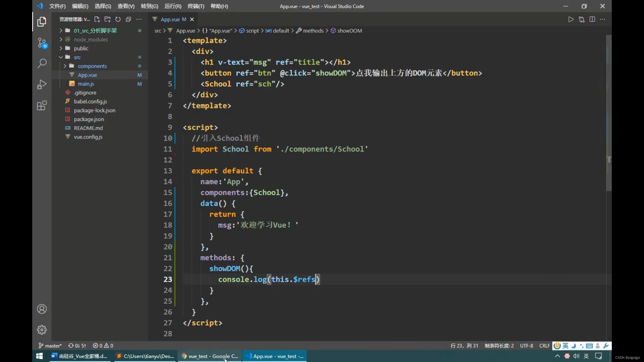Viewport: 644px width, 362px height.
Task: Open Run and Debug view
Action: 42,84
